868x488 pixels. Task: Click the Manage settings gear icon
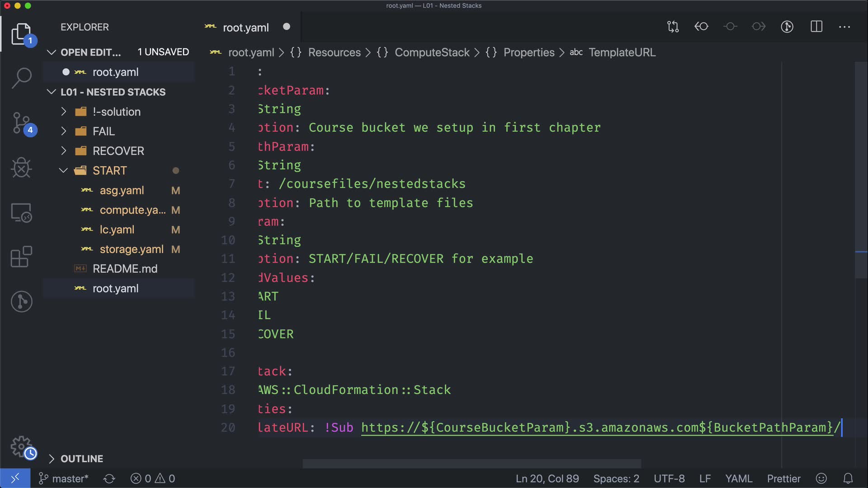click(21, 446)
